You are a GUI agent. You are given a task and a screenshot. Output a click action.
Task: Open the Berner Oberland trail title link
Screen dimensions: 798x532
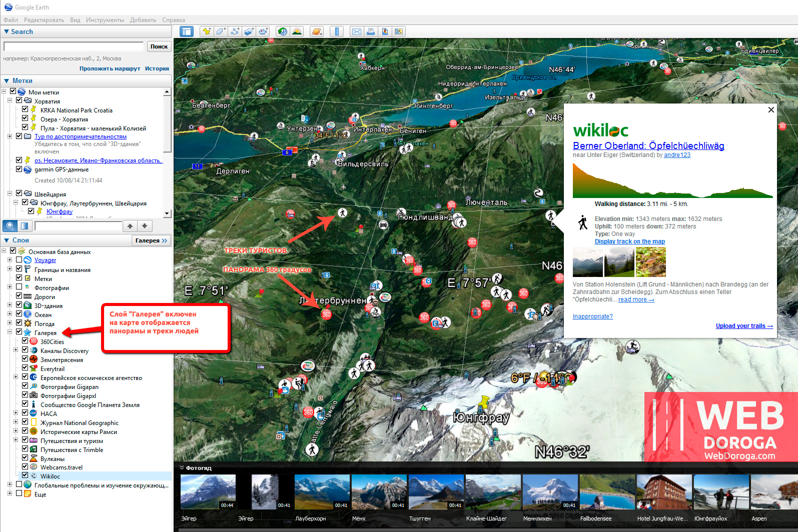coord(648,145)
